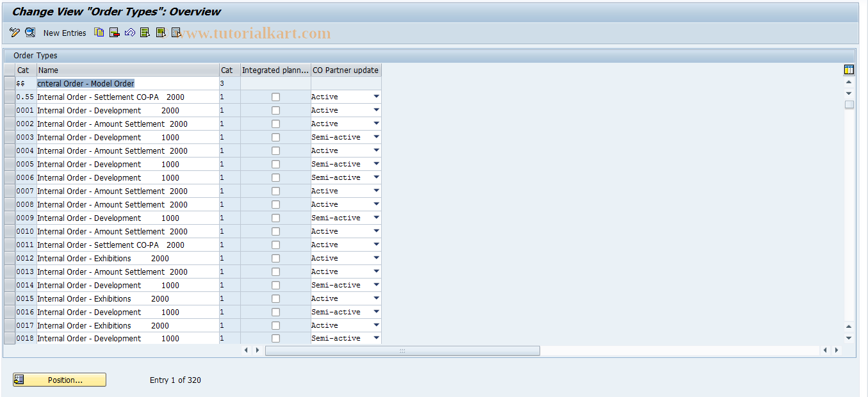Open CO Partner update dropdown for order 0.55
Image resolution: width=868 pixels, height=397 pixels.
[x=376, y=97]
